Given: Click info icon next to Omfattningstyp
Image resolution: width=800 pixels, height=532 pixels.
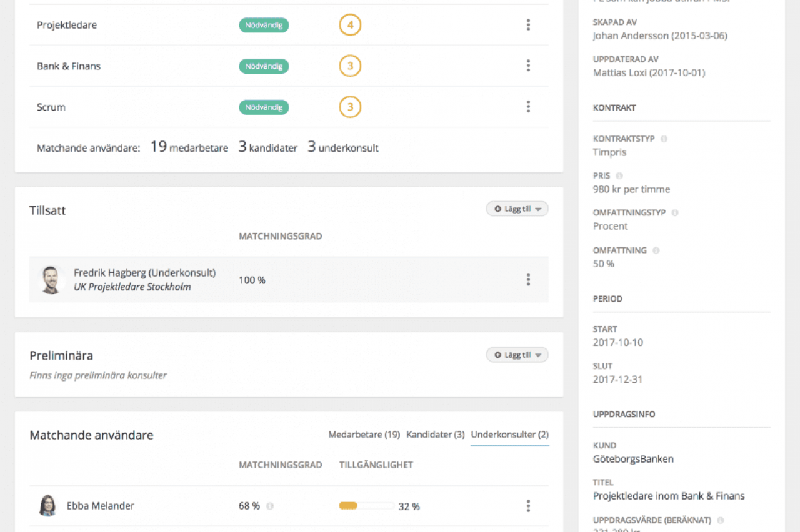Looking at the screenshot, I should click(x=674, y=213).
